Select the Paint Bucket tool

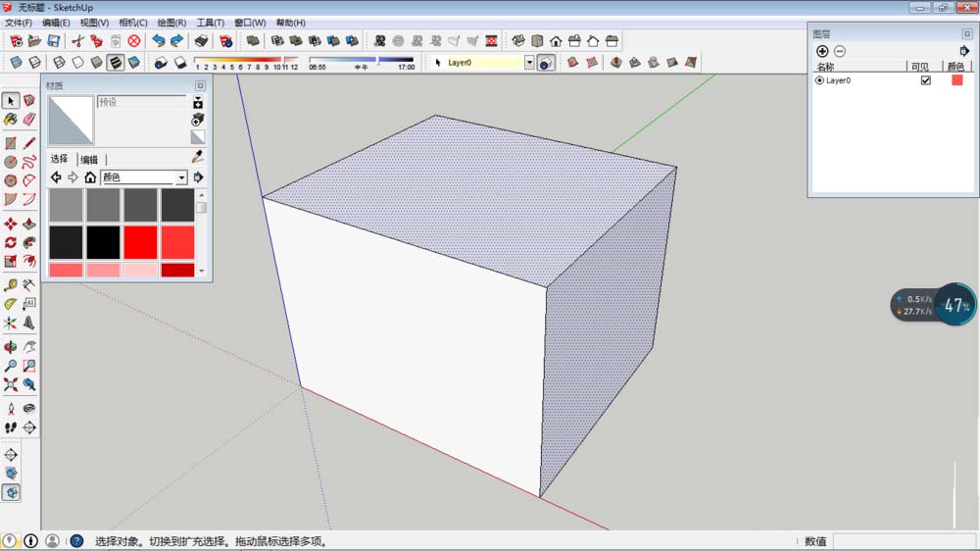point(11,119)
